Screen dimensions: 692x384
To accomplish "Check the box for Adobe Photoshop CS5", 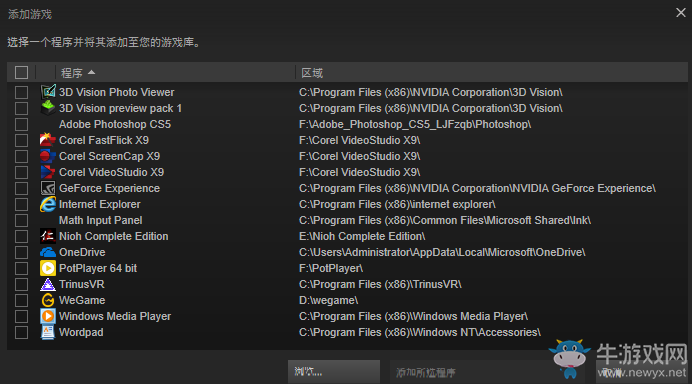I will tap(21, 124).
